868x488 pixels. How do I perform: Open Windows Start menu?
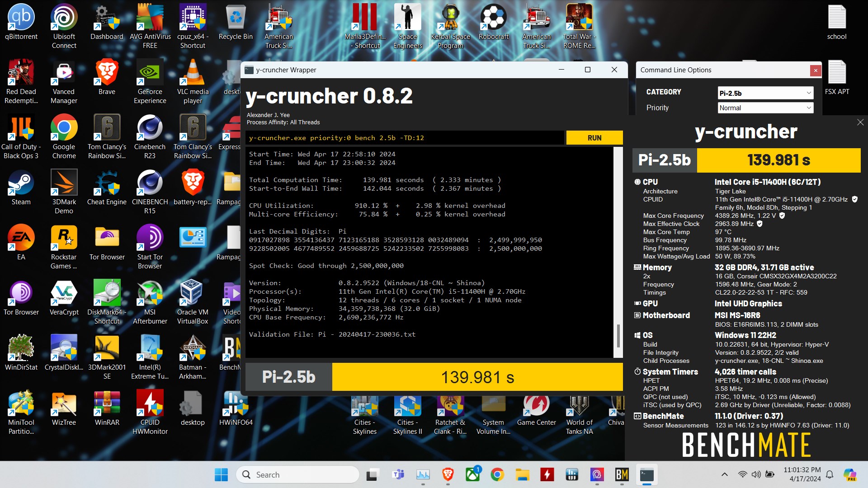click(x=221, y=474)
